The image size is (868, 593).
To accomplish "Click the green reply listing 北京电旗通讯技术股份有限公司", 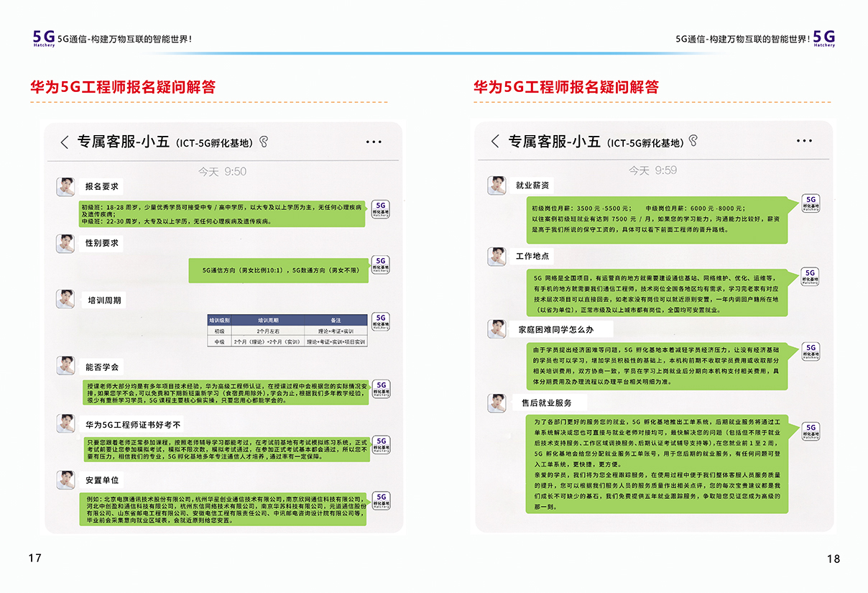I will [x=223, y=508].
